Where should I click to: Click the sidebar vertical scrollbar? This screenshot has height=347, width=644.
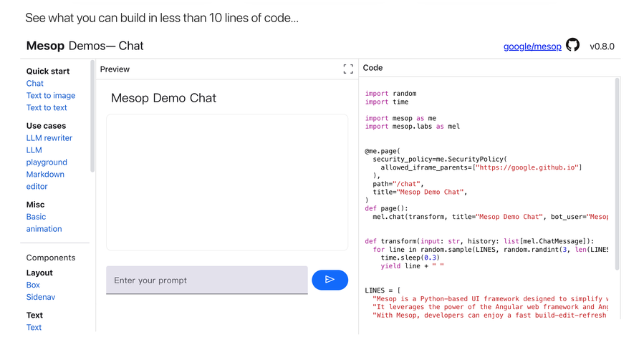pos(92,117)
